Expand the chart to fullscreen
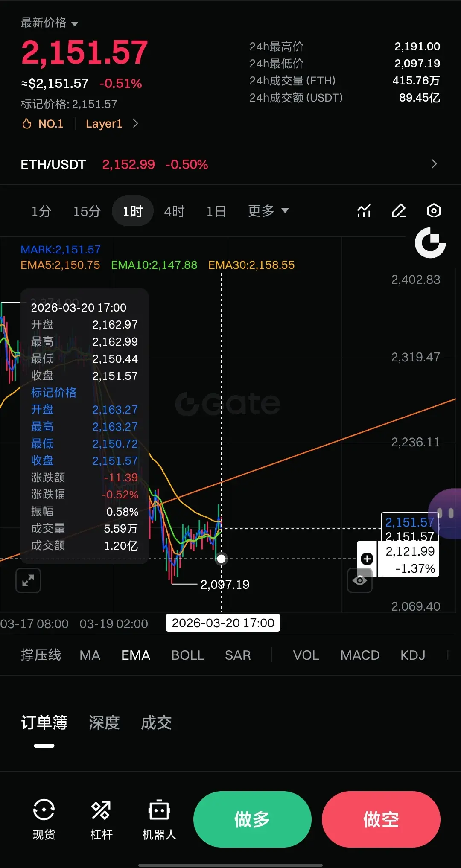Screen dimensions: 461x868 [28, 580]
